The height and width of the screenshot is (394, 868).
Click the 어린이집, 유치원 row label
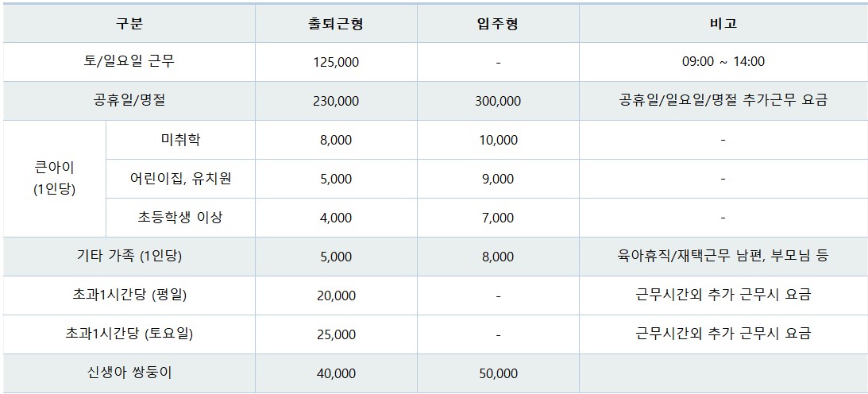pyautogui.click(x=180, y=178)
